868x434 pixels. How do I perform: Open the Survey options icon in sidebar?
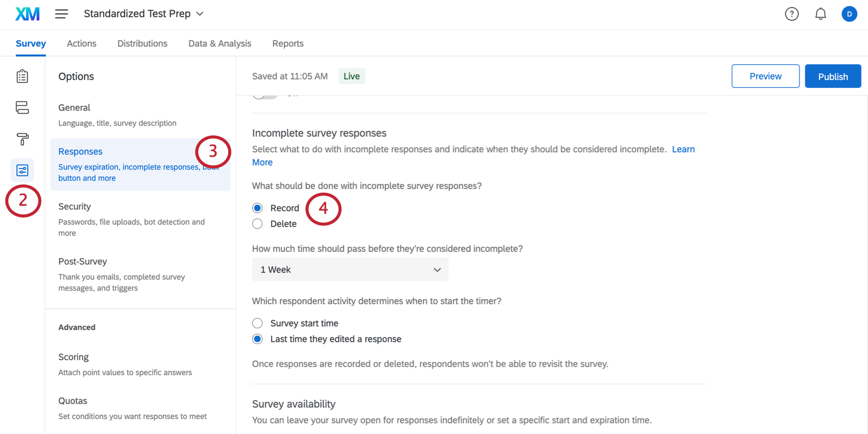point(22,170)
